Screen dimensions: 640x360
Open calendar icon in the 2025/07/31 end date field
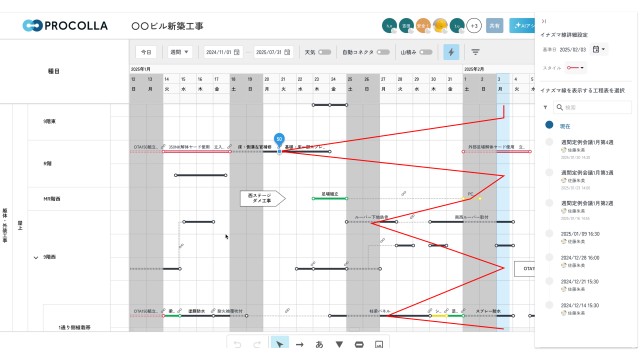[287, 52]
